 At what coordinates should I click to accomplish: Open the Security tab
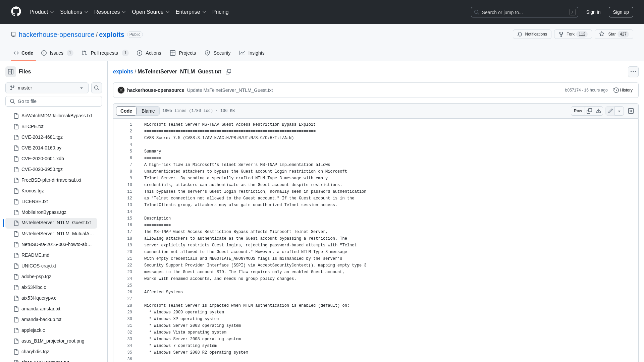click(x=217, y=53)
